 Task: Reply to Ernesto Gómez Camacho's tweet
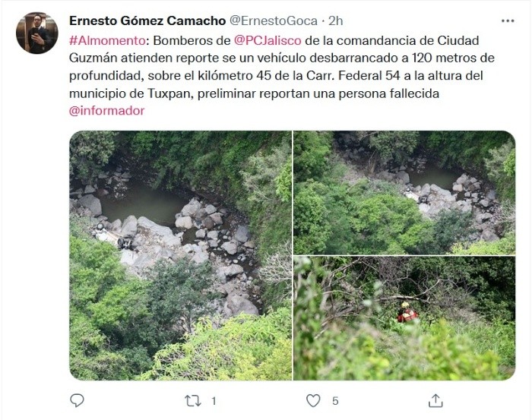click(77, 399)
